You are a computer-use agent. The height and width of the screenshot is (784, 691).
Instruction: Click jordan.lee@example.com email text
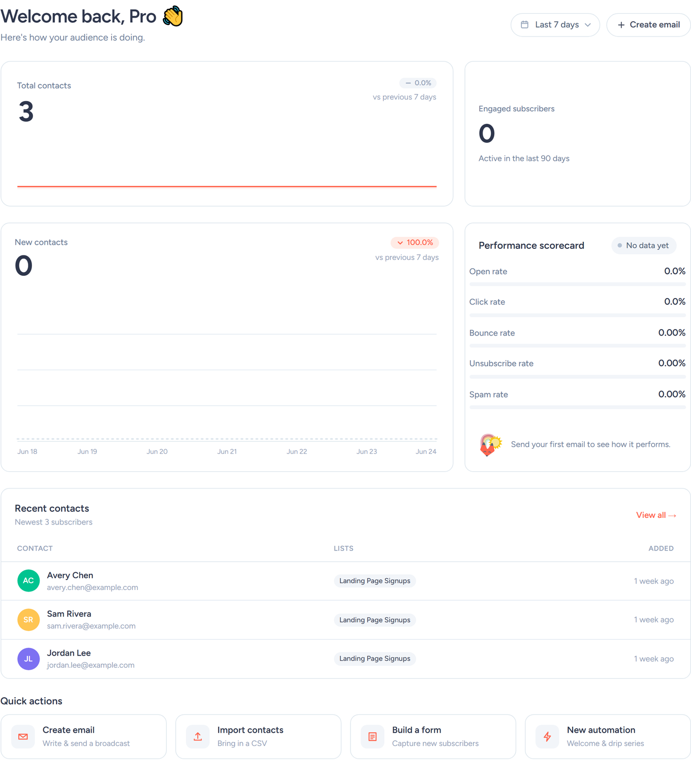[91, 665]
